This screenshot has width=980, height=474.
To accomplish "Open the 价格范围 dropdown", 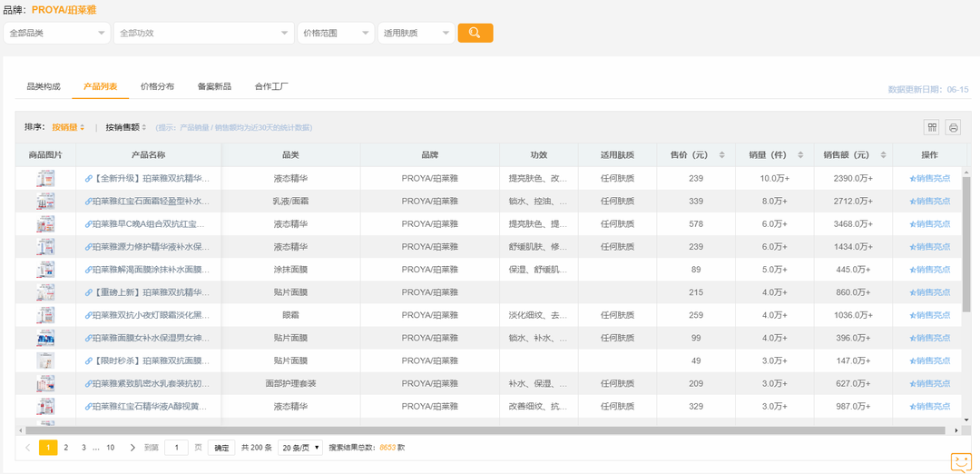I will (x=337, y=33).
